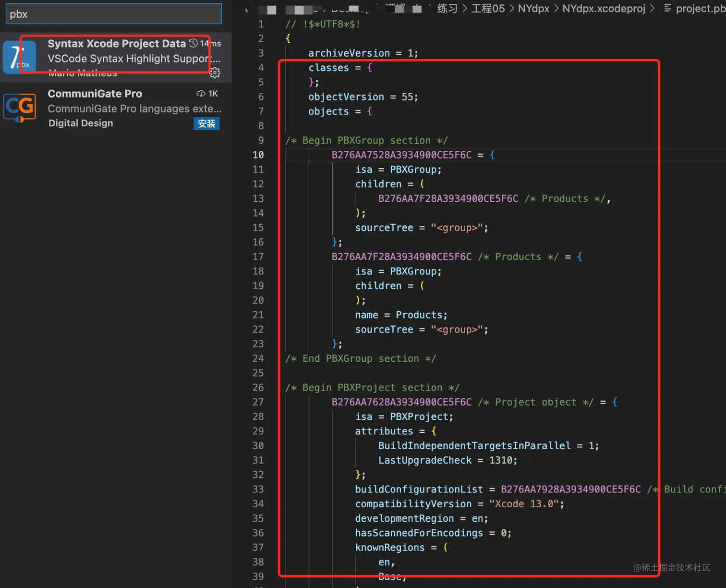Click the Digital Design publisher name

(x=81, y=123)
